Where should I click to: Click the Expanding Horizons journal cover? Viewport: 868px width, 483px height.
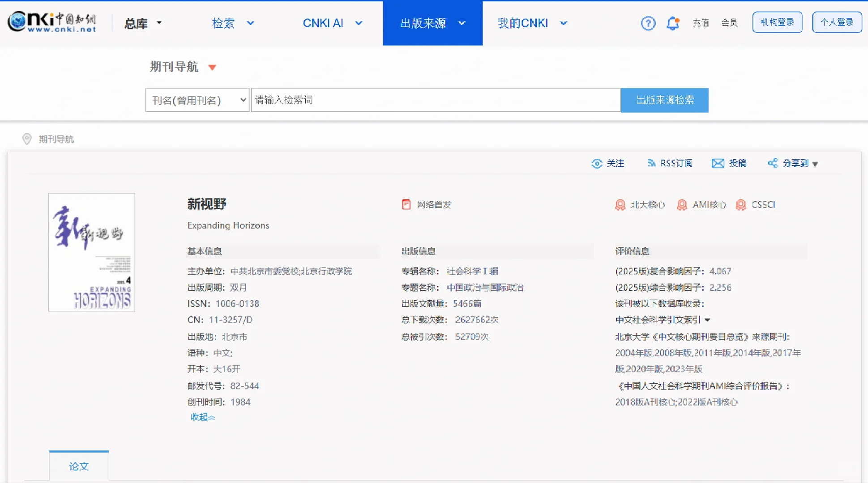(x=91, y=252)
